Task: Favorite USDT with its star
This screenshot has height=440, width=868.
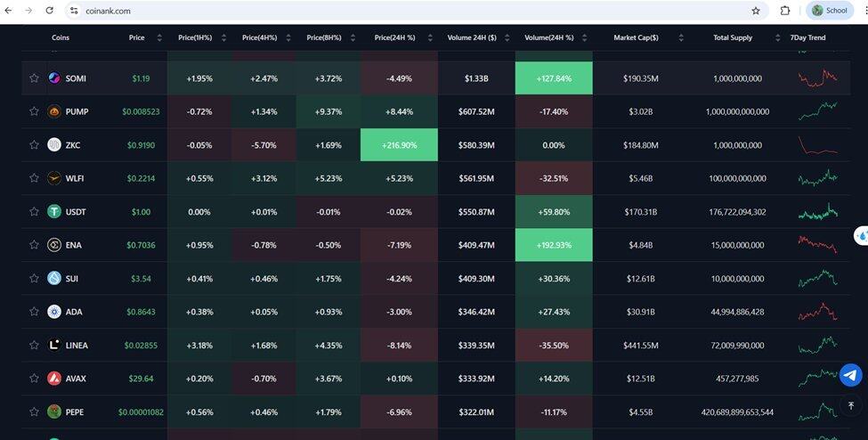Action: pos(34,211)
